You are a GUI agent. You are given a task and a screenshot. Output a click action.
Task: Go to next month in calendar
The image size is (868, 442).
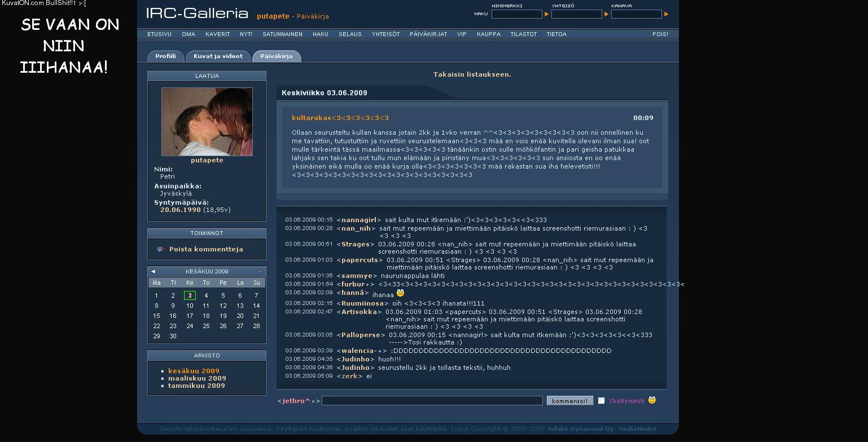click(260, 271)
